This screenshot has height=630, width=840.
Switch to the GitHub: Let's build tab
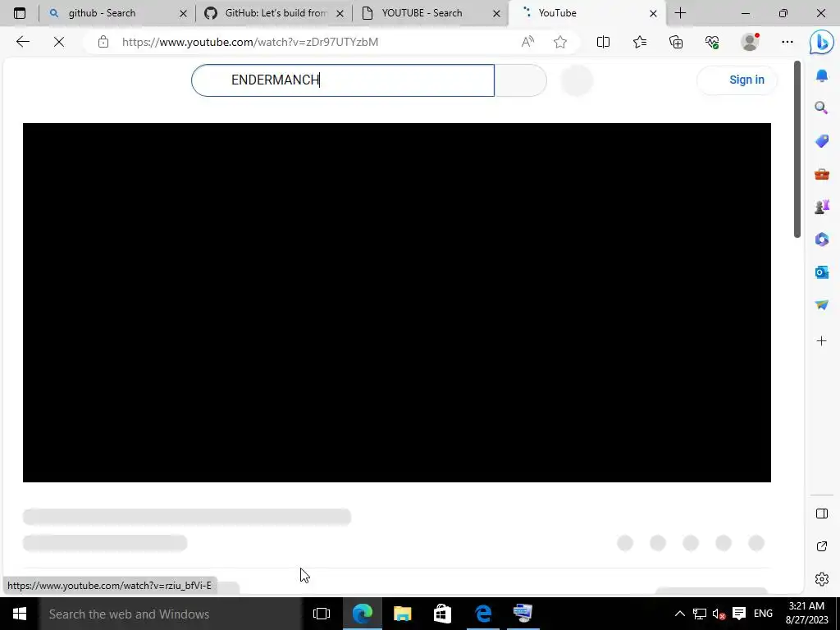click(274, 13)
